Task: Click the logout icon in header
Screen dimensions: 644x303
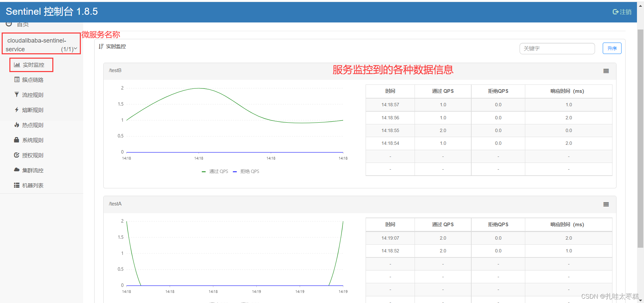Action: tap(615, 12)
